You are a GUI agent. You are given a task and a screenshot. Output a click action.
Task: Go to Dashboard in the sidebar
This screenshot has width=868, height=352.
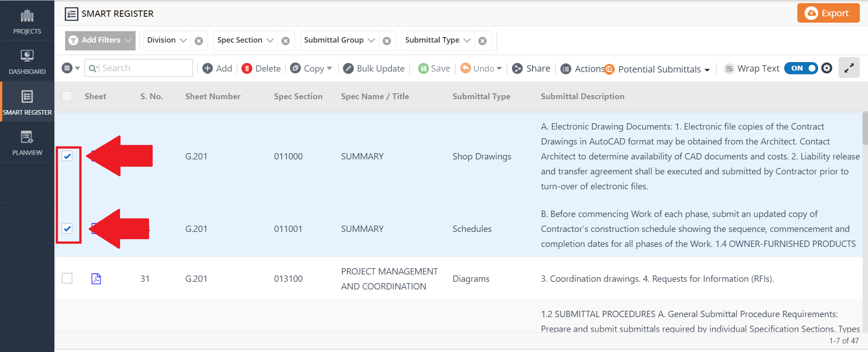pos(27,62)
